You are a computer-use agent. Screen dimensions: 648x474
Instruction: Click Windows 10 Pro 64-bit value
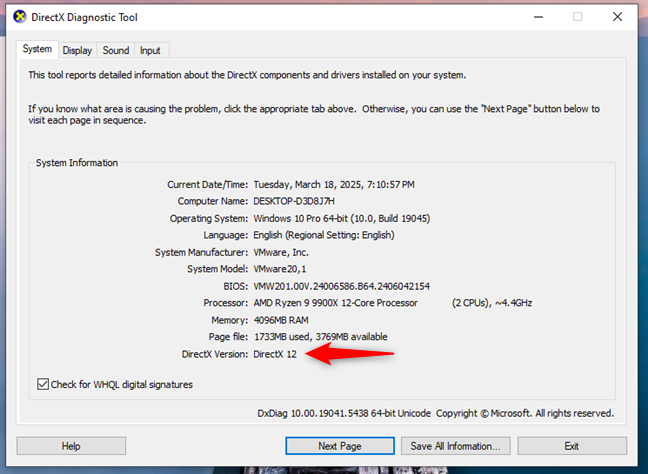(342, 218)
